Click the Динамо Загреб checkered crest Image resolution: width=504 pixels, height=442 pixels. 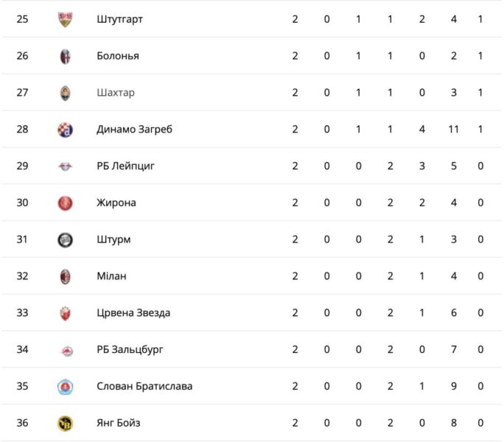[x=66, y=130]
